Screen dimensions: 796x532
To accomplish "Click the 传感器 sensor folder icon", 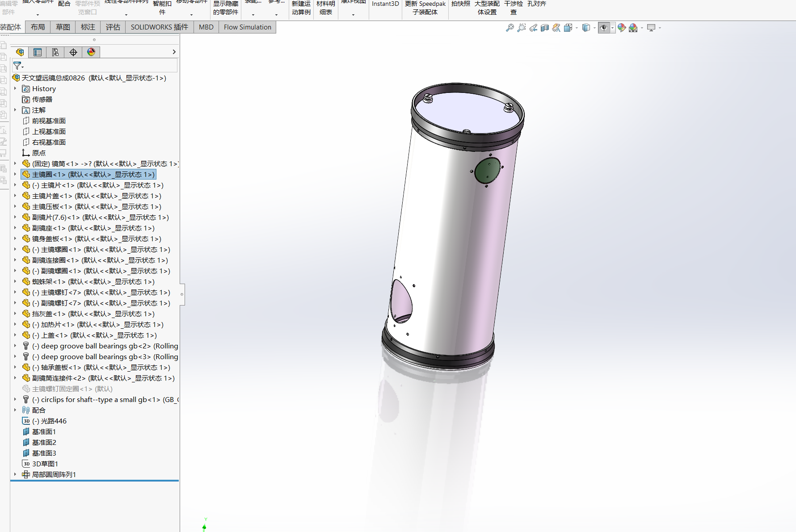I will click(26, 100).
